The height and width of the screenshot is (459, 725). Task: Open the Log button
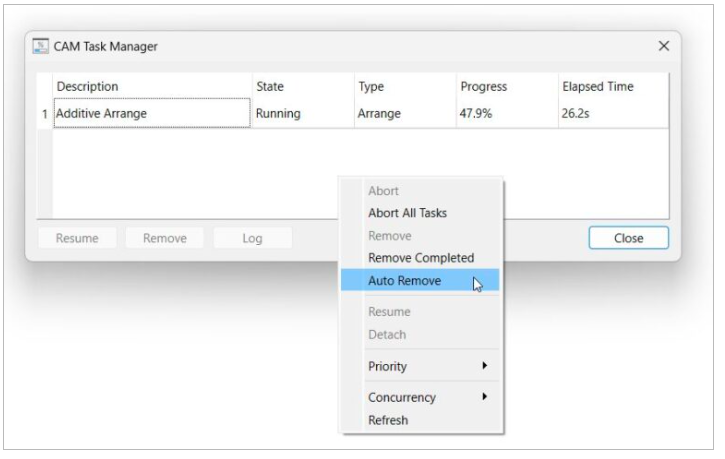(252, 238)
